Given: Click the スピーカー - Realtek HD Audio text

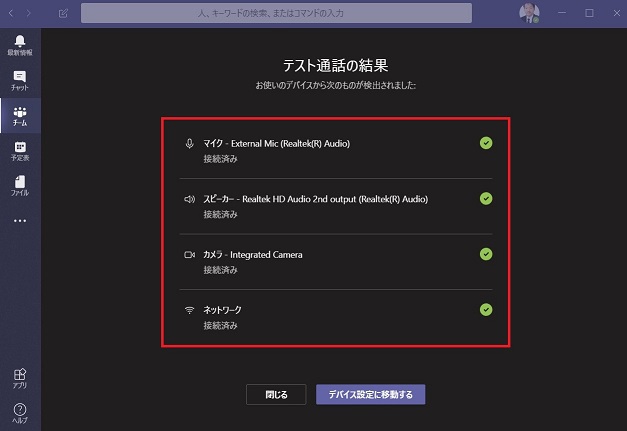Looking at the screenshot, I should point(315,199).
